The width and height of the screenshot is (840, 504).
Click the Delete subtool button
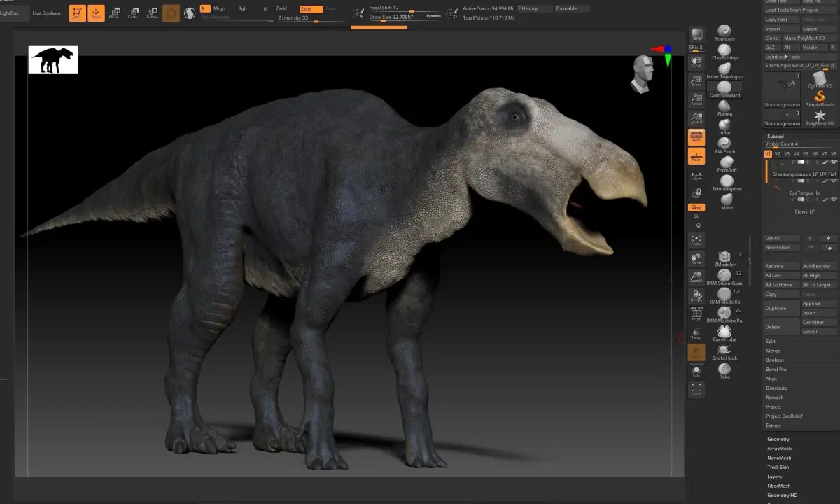click(x=781, y=327)
